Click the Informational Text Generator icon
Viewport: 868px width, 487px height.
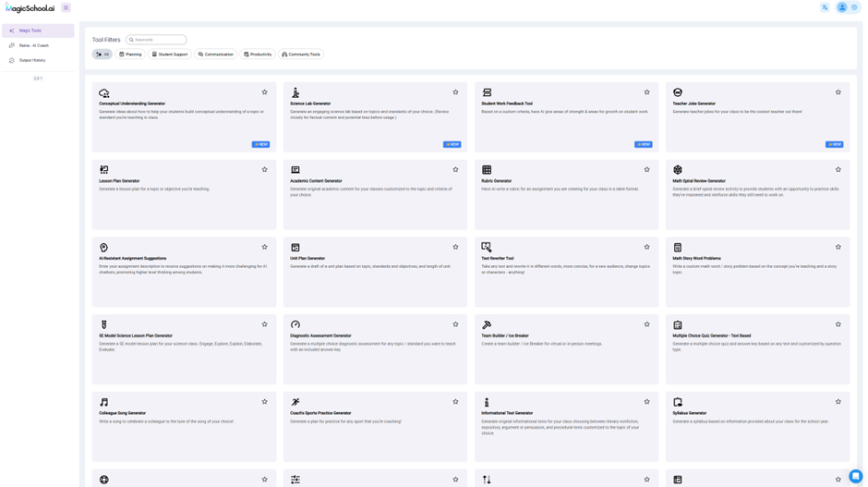(x=487, y=402)
